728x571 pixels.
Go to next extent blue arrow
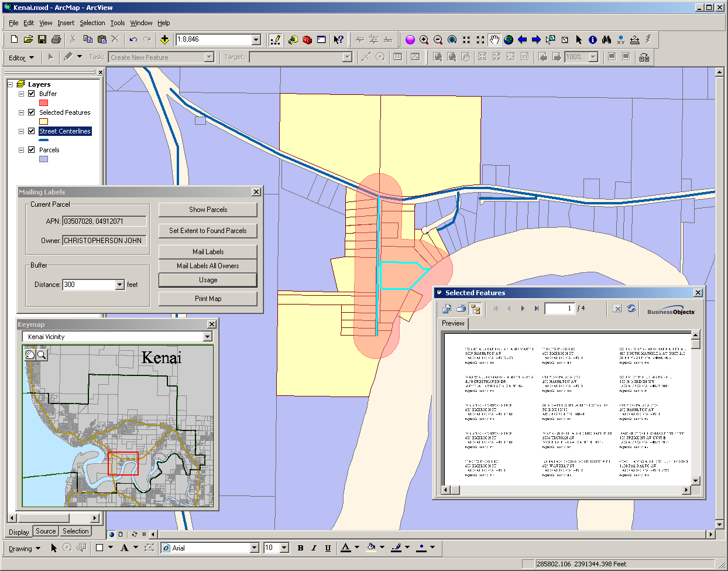pyautogui.click(x=537, y=39)
